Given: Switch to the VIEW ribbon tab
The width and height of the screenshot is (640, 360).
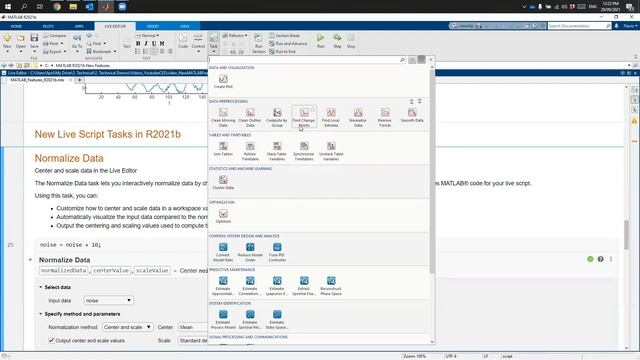Looking at the screenshot, I should (184, 26).
